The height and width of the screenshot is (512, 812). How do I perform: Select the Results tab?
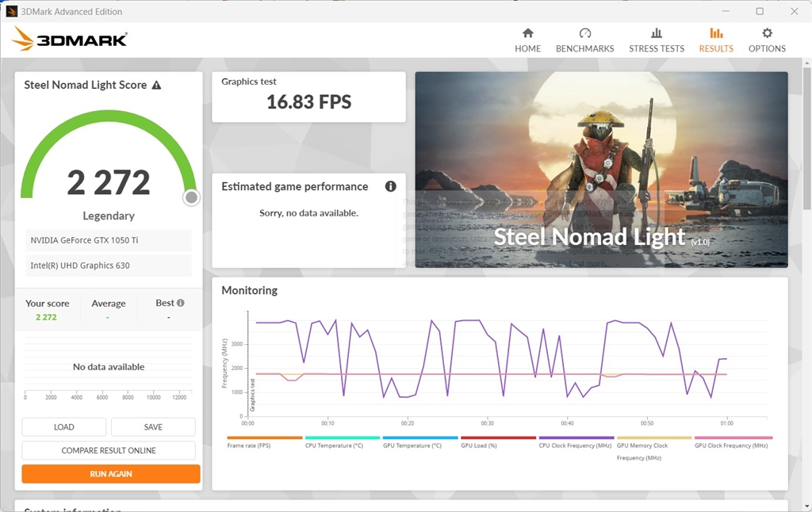tap(716, 40)
